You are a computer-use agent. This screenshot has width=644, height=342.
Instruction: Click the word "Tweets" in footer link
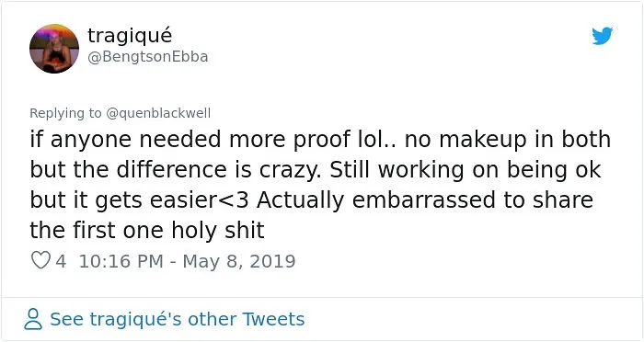pyautogui.click(x=273, y=319)
